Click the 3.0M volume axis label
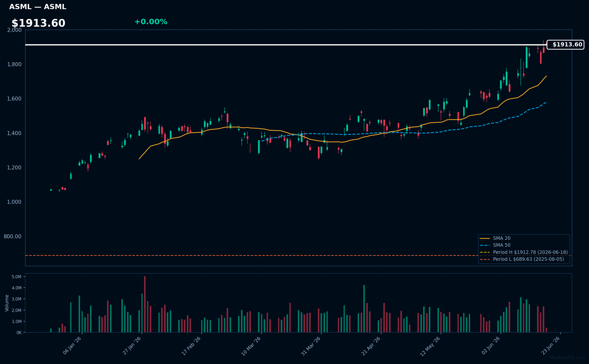Image resolution: width=589 pixels, height=364 pixels. tap(17, 299)
